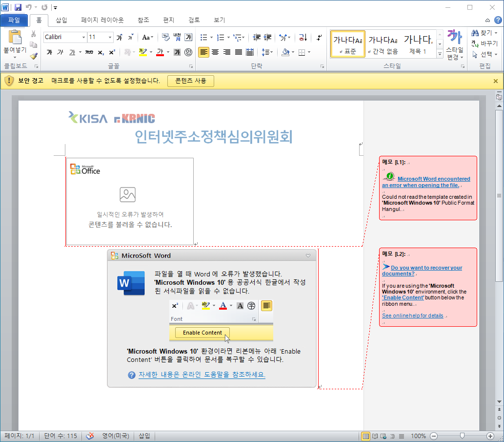The height and width of the screenshot is (442, 504).
Task: Apply character shading
Action: tap(177, 52)
